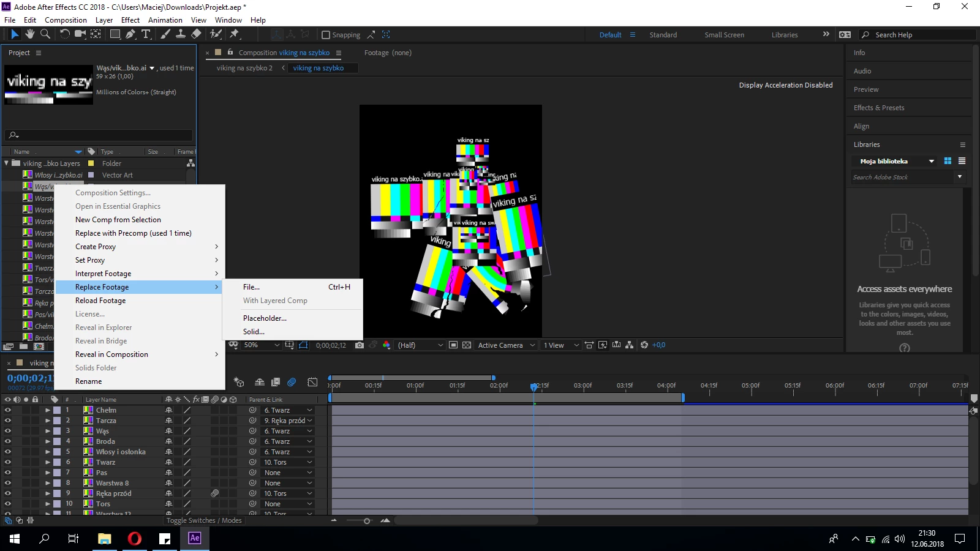980x551 pixels.
Task: Select the Clone Stamp tool
Action: tap(181, 34)
